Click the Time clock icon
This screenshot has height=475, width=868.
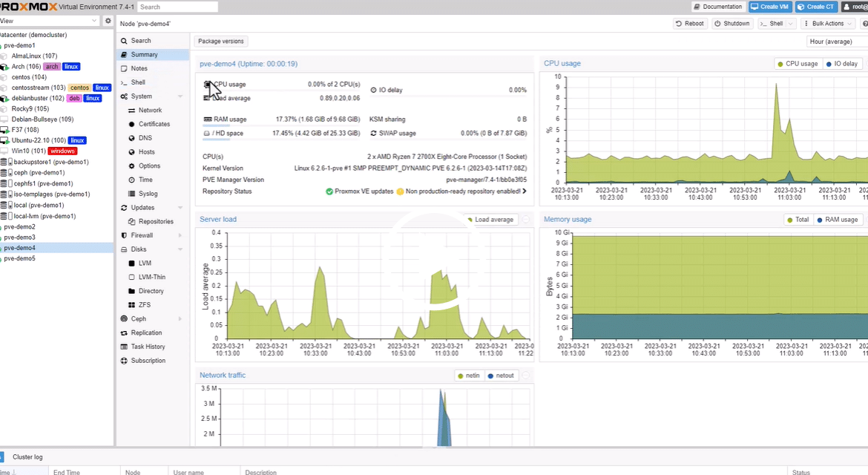pyautogui.click(x=132, y=180)
